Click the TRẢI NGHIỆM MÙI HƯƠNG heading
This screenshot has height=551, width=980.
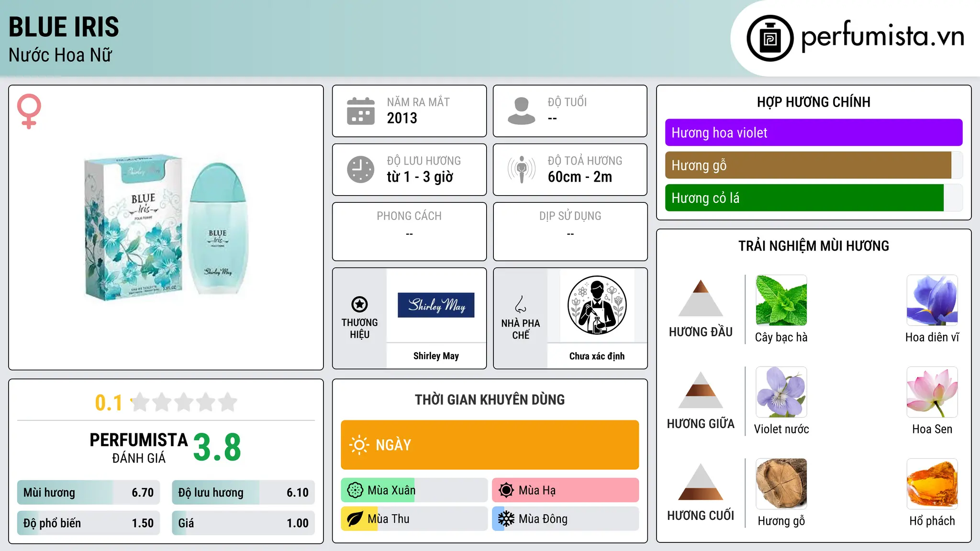coord(813,246)
